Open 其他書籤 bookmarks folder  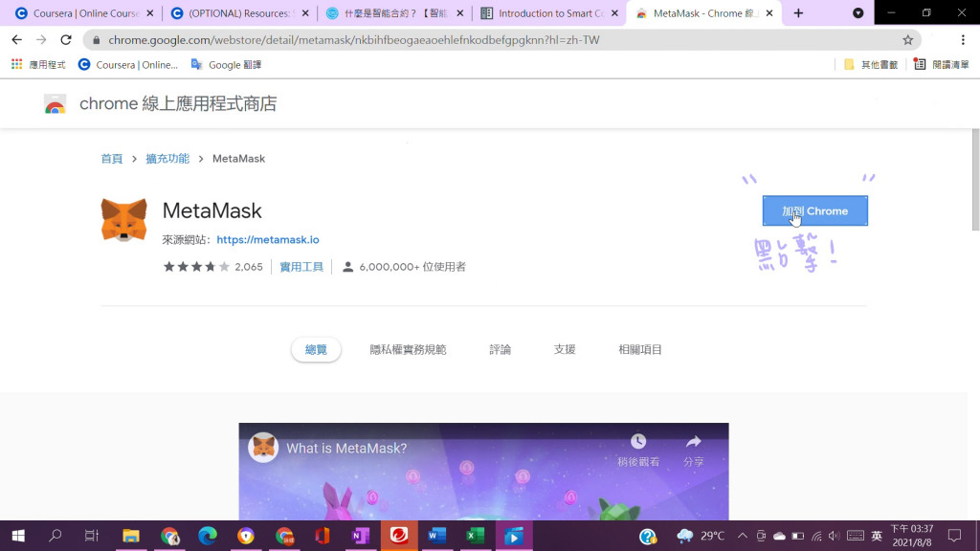tap(871, 64)
